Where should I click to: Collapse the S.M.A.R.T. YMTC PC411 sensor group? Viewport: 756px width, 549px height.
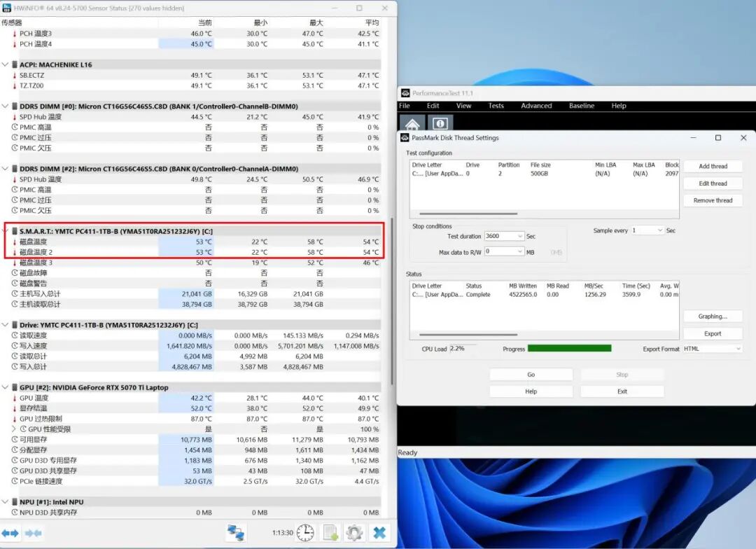[x=6, y=231]
